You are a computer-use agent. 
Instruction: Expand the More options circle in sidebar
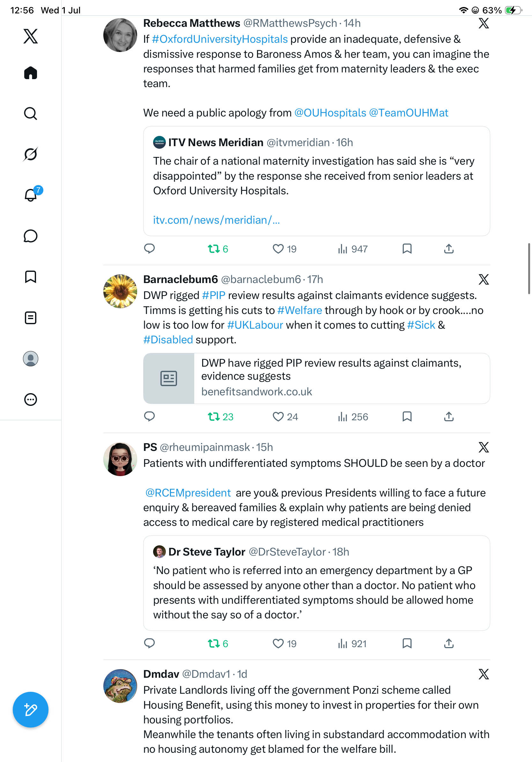tap(31, 399)
